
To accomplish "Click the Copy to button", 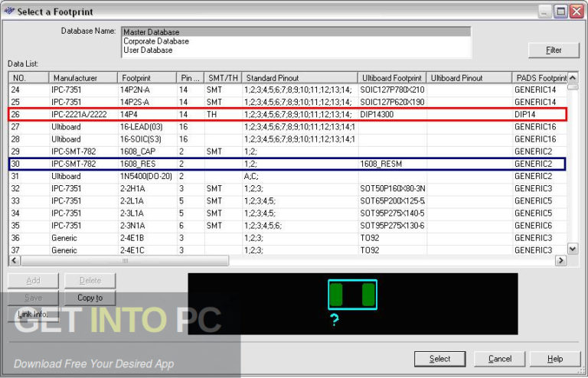I will click(90, 298).
